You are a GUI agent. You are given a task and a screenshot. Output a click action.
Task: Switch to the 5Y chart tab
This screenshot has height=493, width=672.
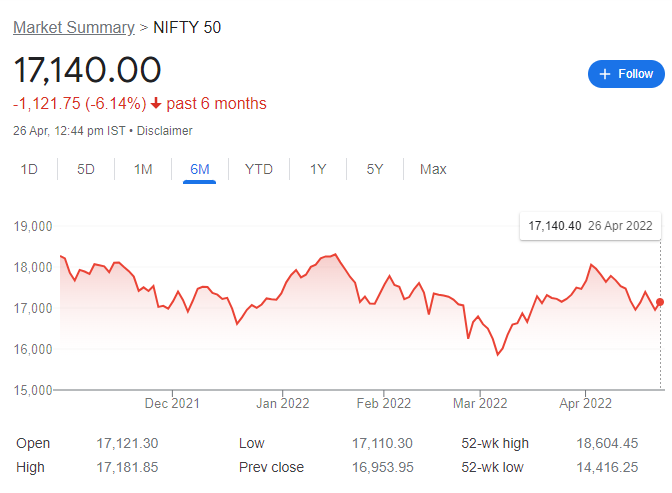[375, 169]
